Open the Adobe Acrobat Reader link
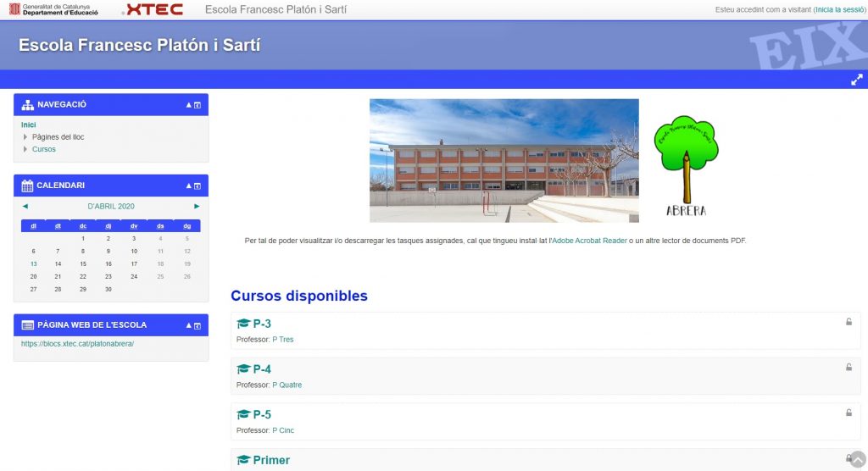Image resolution: width=868 pixels, height=471 pixels. (589, 241)
